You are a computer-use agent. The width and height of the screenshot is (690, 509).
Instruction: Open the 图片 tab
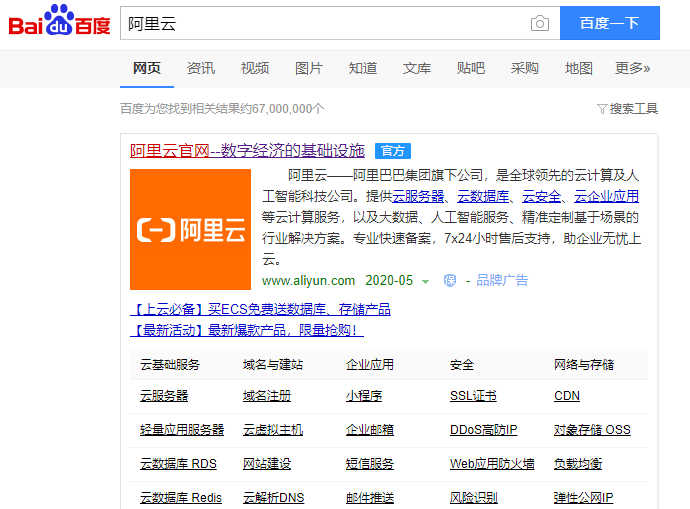[x=309, y=68]
